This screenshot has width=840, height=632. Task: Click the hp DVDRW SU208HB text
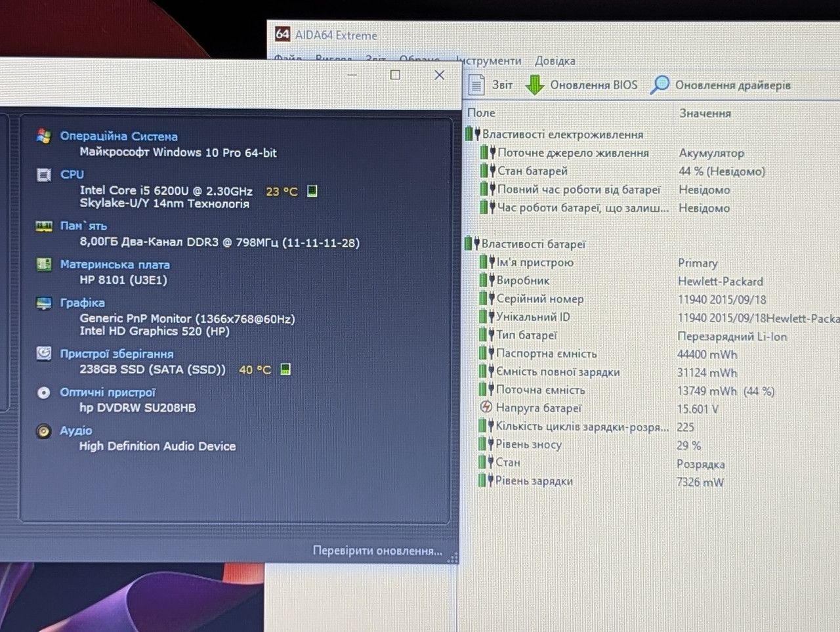(x=138, y=408)
